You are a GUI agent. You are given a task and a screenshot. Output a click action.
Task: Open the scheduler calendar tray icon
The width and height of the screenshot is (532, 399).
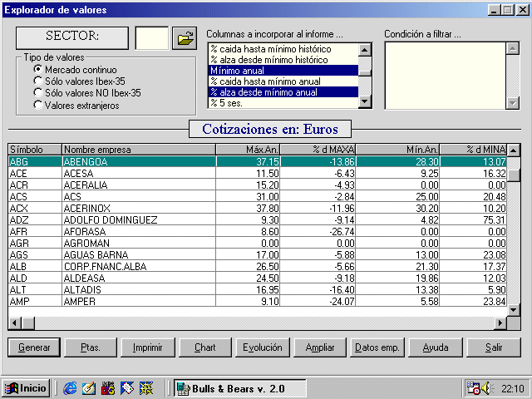474,388
